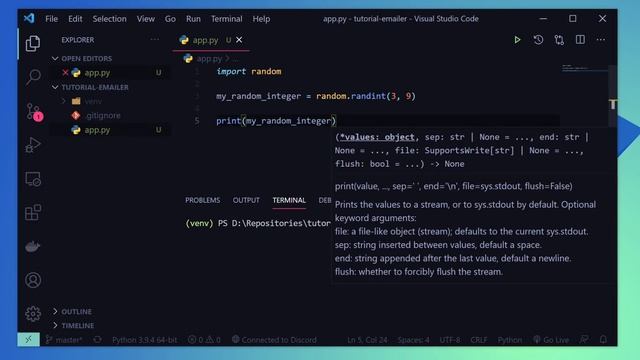Screen dimensions: 640x360
Task: Open the Manage gear icon
Action: click(33, 313)
